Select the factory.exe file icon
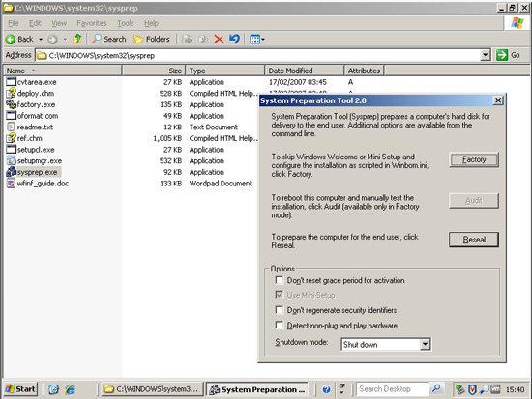The height and width of the screenshot is (399, 532). [x=12, y=104]
